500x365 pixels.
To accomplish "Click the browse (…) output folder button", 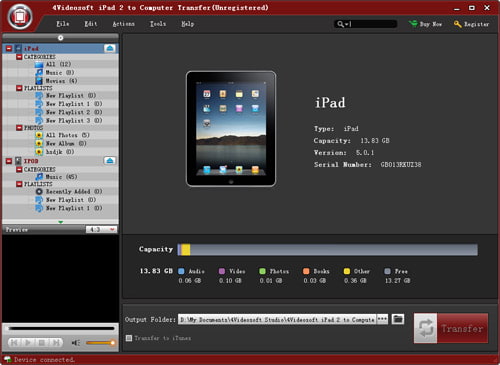I will pos(382,319).
